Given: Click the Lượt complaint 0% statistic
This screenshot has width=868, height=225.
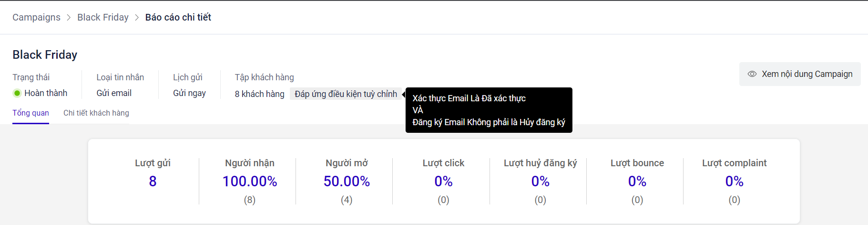Looking at the screenshot, I should click(x=734, y=182).
